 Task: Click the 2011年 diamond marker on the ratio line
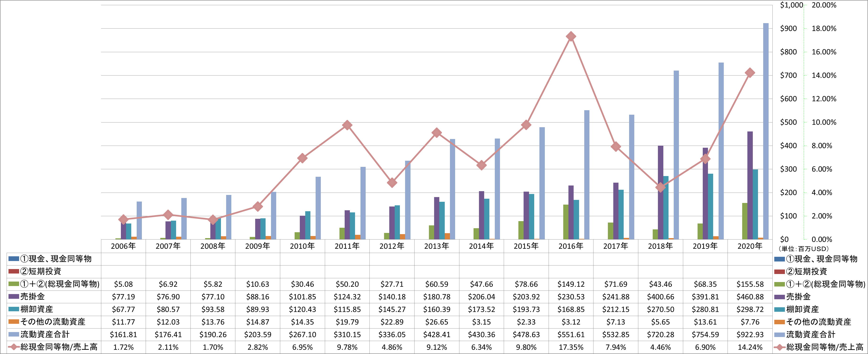click(347, 125)
